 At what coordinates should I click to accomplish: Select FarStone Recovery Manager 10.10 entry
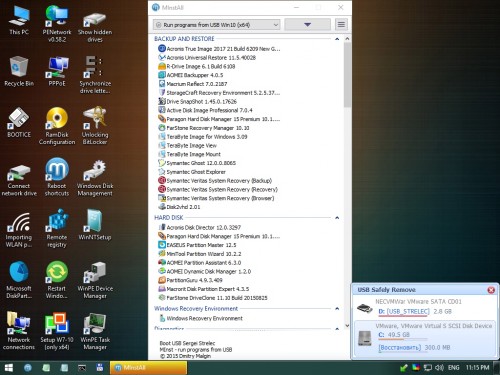pos(204,128)
